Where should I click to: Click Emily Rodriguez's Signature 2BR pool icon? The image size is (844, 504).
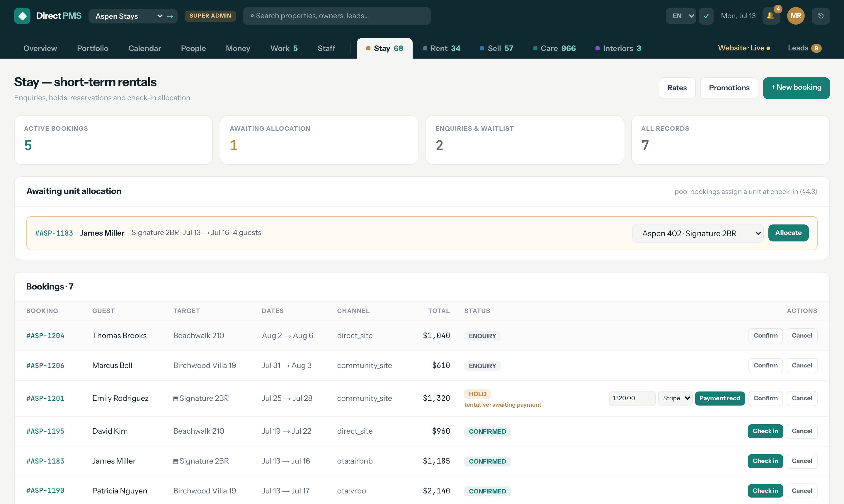175,399
